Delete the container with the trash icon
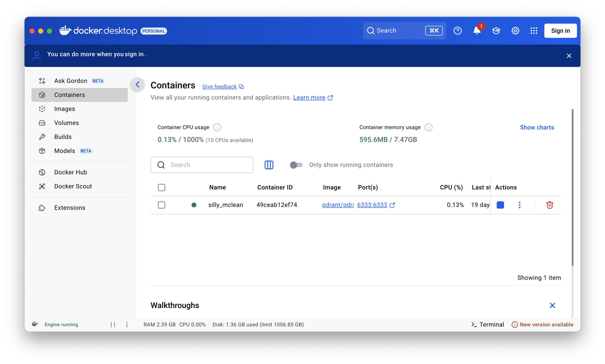This screenshot has width=605, height=364. coord(549,205)
